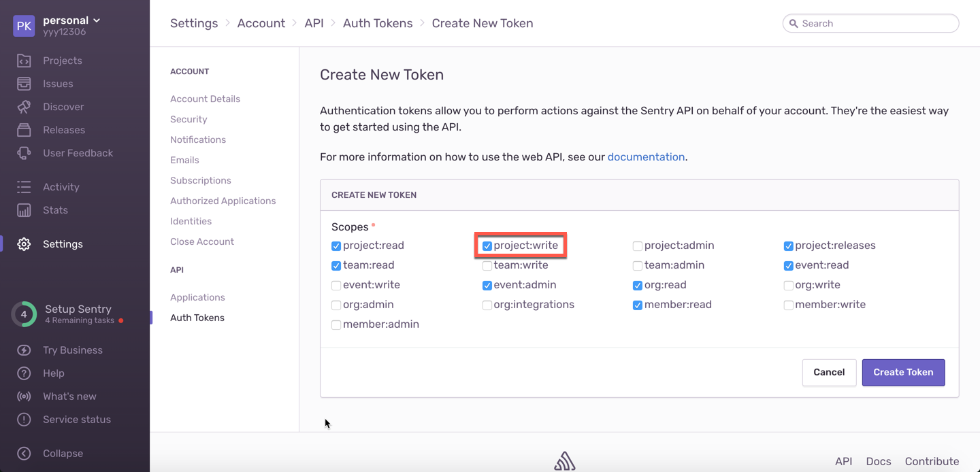Click the setup progress ring indicator
The width and height of the screenshot is (980, 472).
[x=24, y=314]
